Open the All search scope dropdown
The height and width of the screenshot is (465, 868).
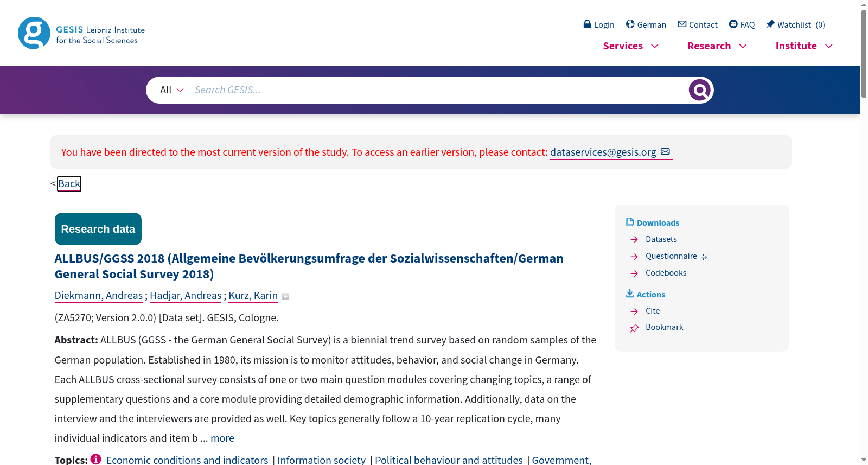point(171,90)
